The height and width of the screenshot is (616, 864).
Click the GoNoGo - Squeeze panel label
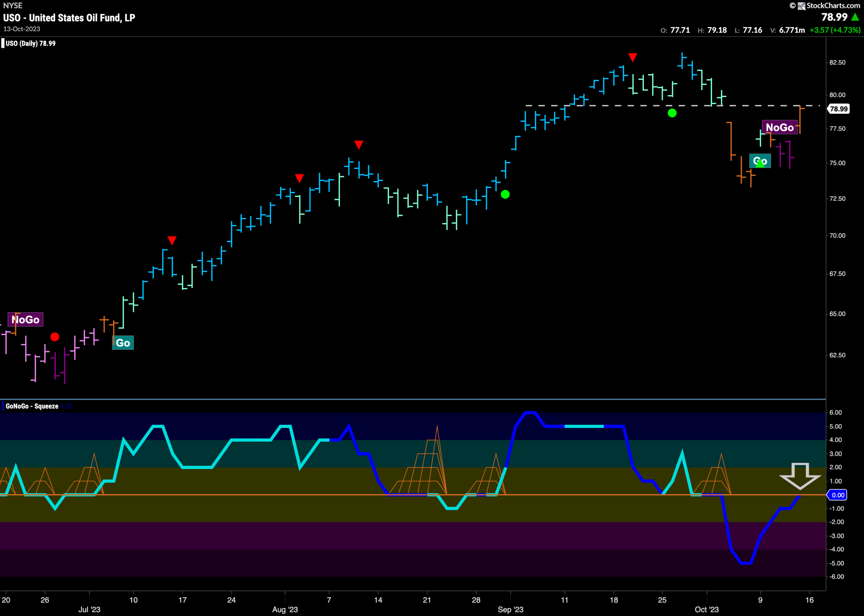click(32, 406)
